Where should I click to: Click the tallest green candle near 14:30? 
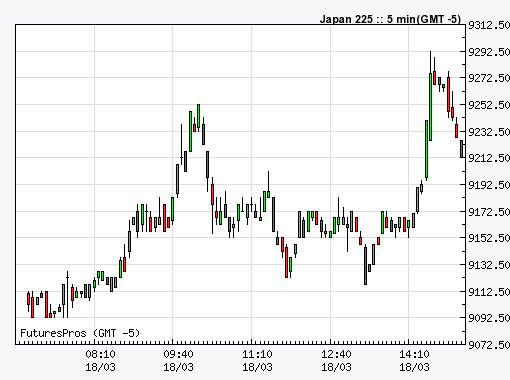(430, 107)
